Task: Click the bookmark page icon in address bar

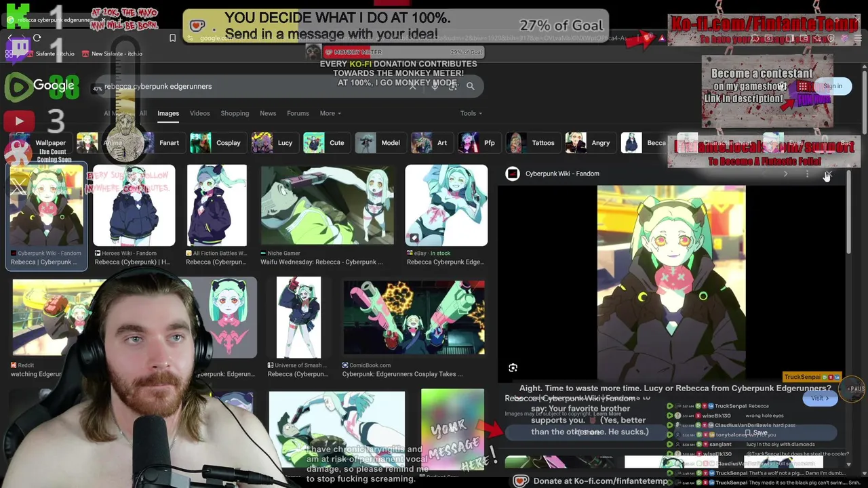Action: (172, 38)
